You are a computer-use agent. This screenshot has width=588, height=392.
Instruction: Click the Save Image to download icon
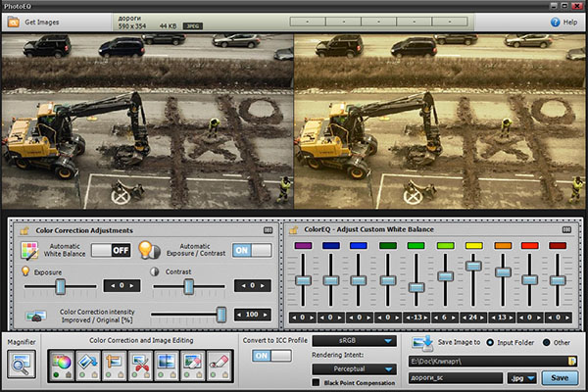click(x=422, y=344)
